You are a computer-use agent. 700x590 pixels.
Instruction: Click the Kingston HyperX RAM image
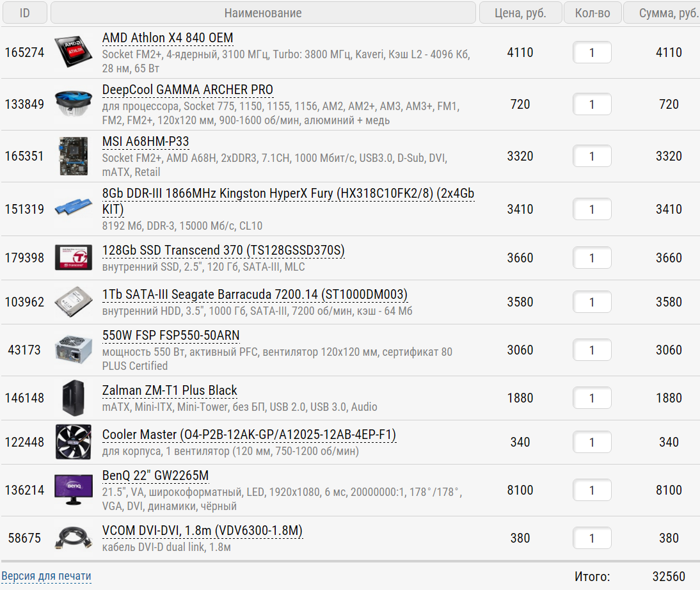point(74,209)
